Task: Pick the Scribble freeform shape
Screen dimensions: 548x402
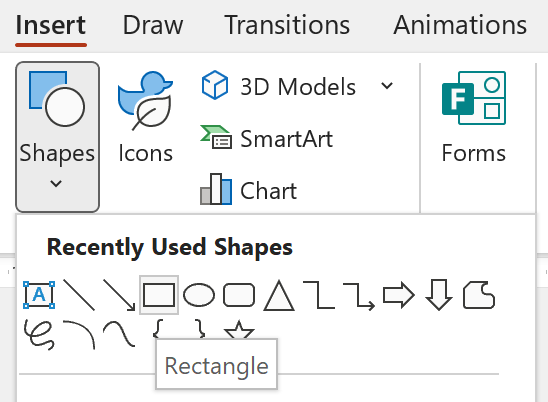Action: click(39, 335)
